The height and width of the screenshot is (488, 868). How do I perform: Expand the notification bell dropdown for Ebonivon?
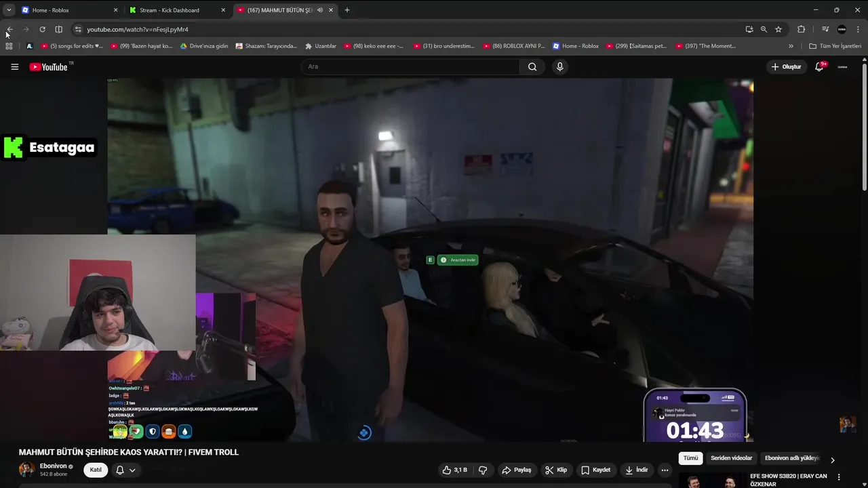tap(132, 470)
